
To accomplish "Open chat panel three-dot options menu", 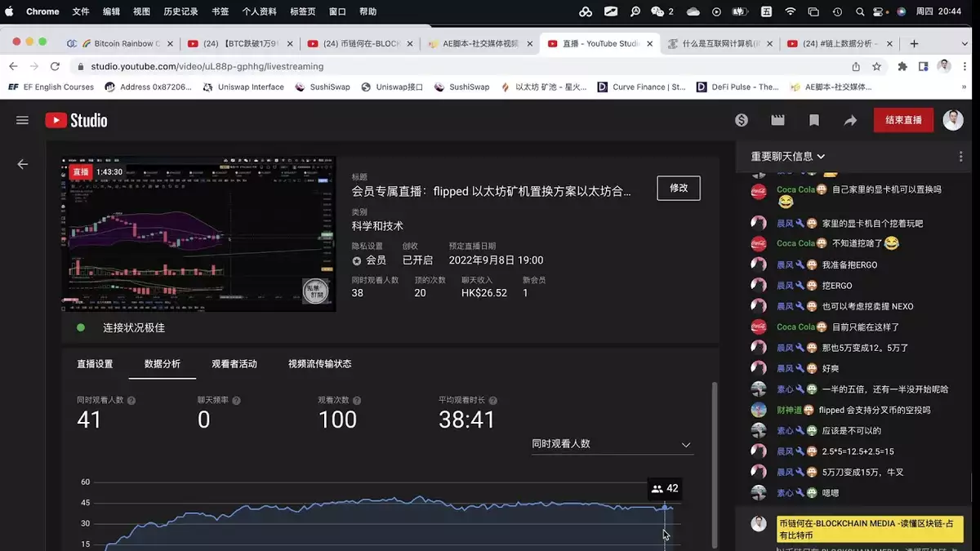I will (x=960, y=156).
